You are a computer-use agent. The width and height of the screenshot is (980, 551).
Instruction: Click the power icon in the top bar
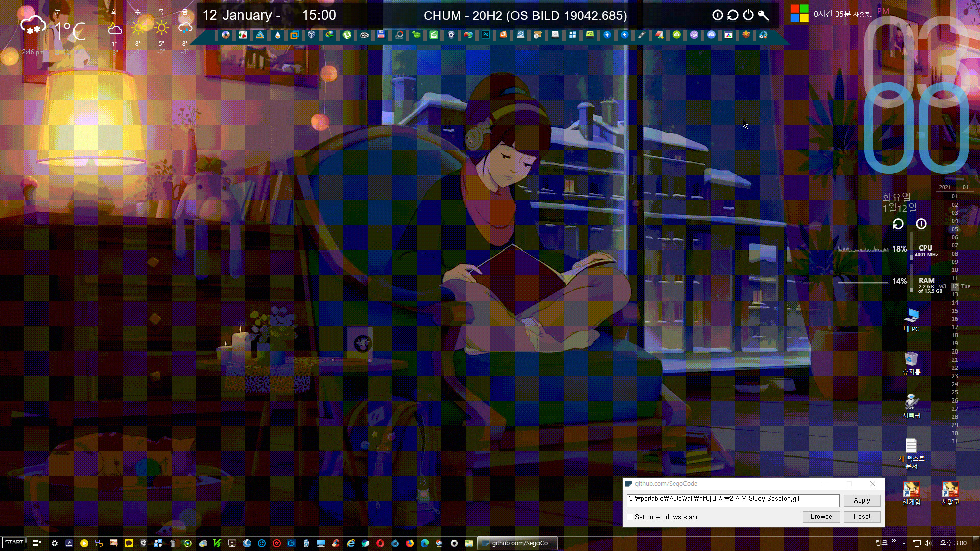coord(748,15)
